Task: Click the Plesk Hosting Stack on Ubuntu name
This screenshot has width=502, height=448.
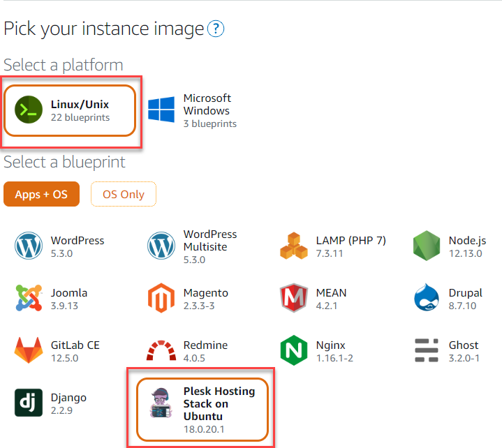Action: point(219,404)
